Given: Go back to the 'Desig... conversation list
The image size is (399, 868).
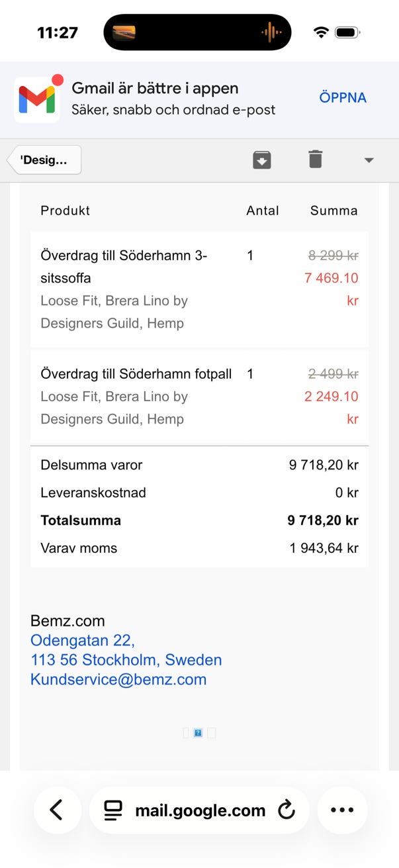Looking at the screenshot, I should click(x=44, y=160).
